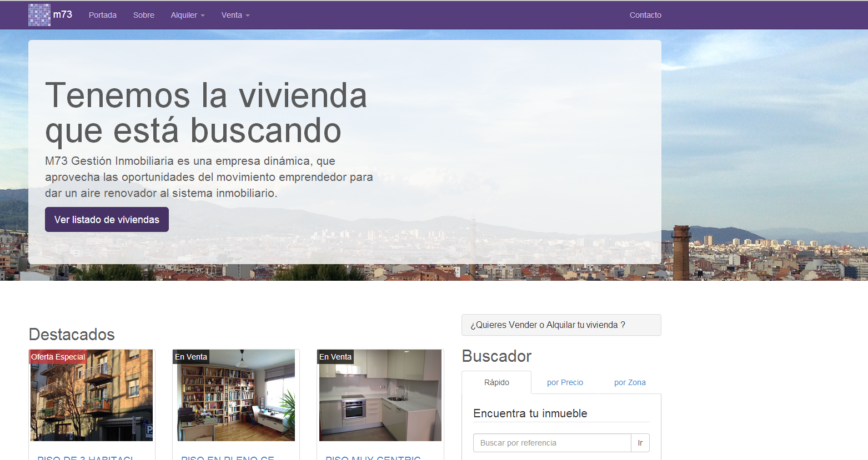Open the kitchen En Venta thumbnail
The image size is (868, 460).
pos(380,395)
